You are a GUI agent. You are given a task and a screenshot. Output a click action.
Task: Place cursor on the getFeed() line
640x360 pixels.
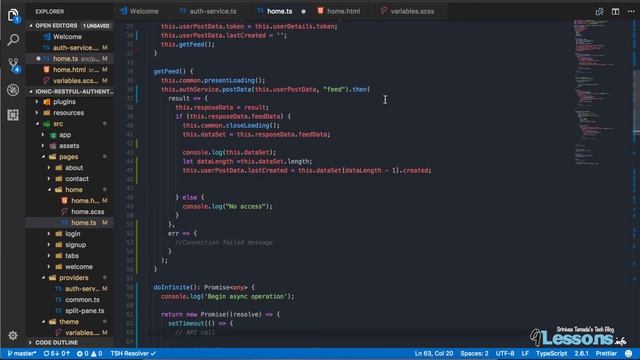[173, 71]
